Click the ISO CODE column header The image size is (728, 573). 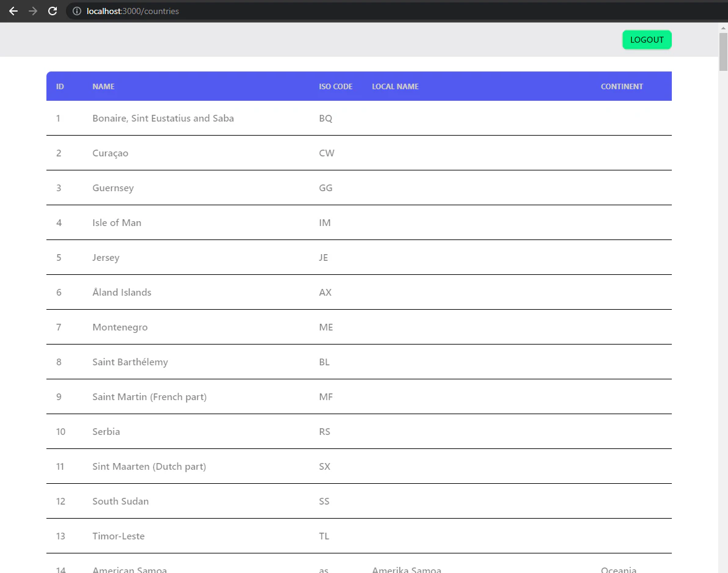[335, 86]
